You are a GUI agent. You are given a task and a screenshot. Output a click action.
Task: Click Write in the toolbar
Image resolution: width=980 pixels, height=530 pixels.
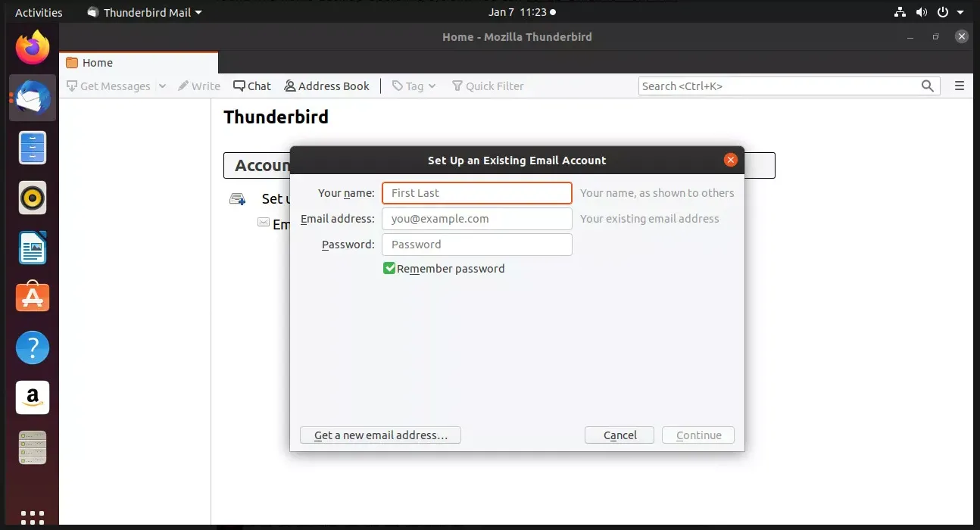199,86
